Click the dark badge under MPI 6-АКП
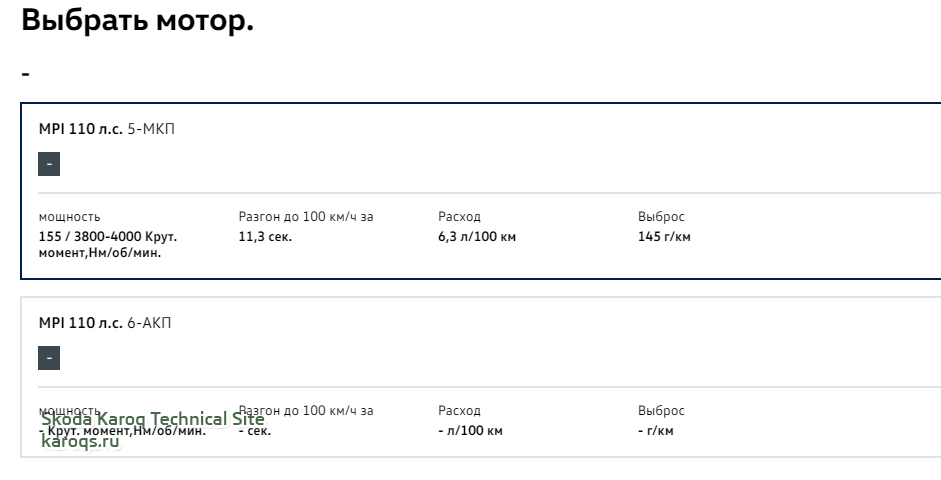The image size is (941, 480). click(49, 358)
